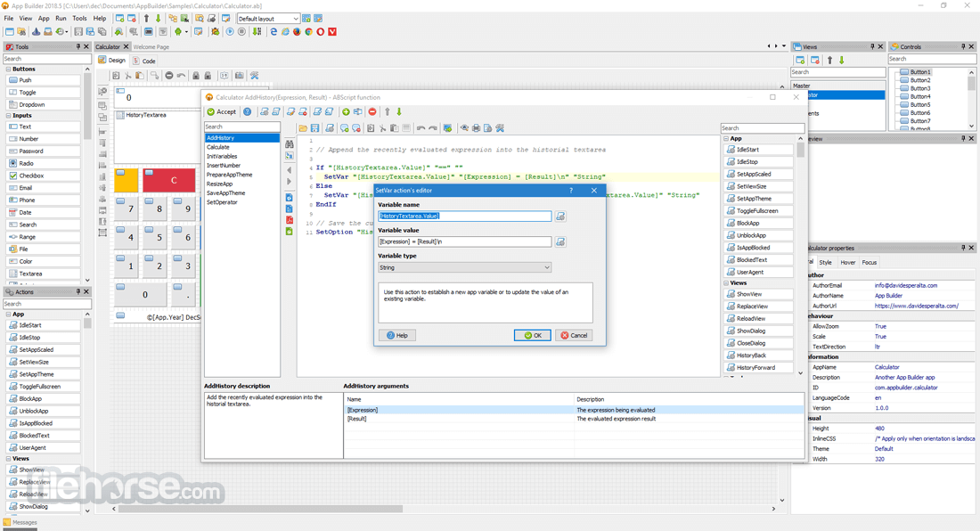Click the green add button in ABScript toolbar

346,112
